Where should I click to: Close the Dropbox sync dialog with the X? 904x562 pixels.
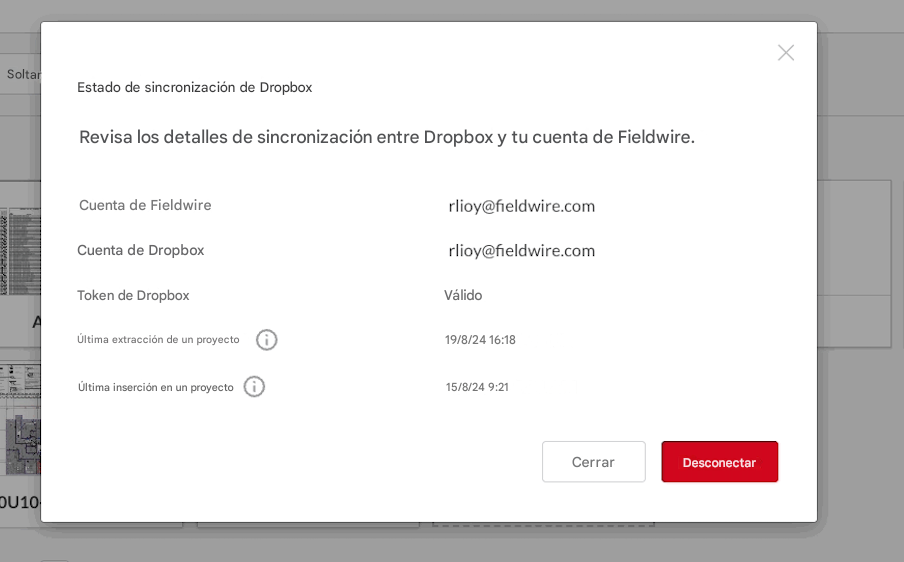click(785, 53)
